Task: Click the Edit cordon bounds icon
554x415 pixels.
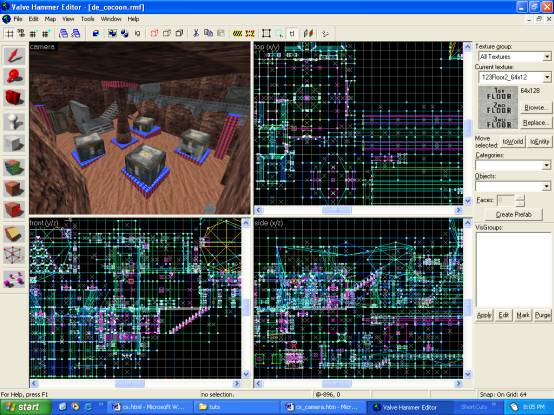Action: pyautogui.click(x=250, y=34)
